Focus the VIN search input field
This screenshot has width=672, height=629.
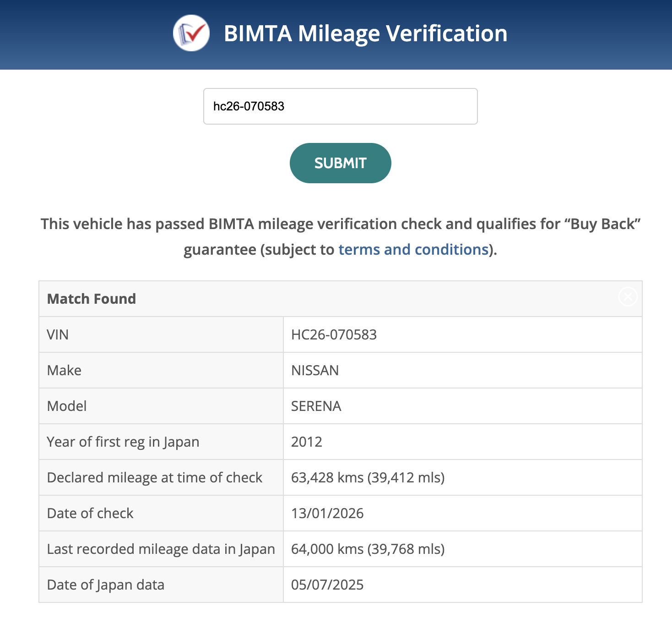[340, 106]
